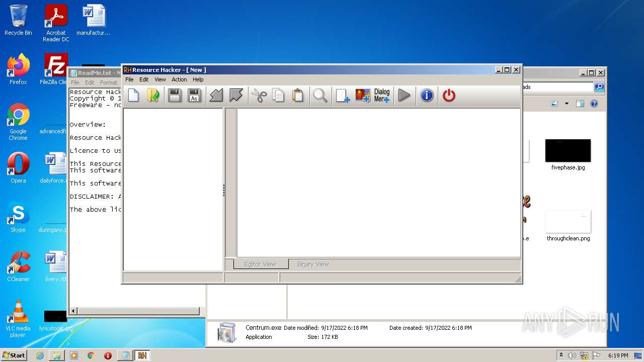Open Recycle Bin desktop icon
The image size is (644, 362).
click(x=18, y=20)
